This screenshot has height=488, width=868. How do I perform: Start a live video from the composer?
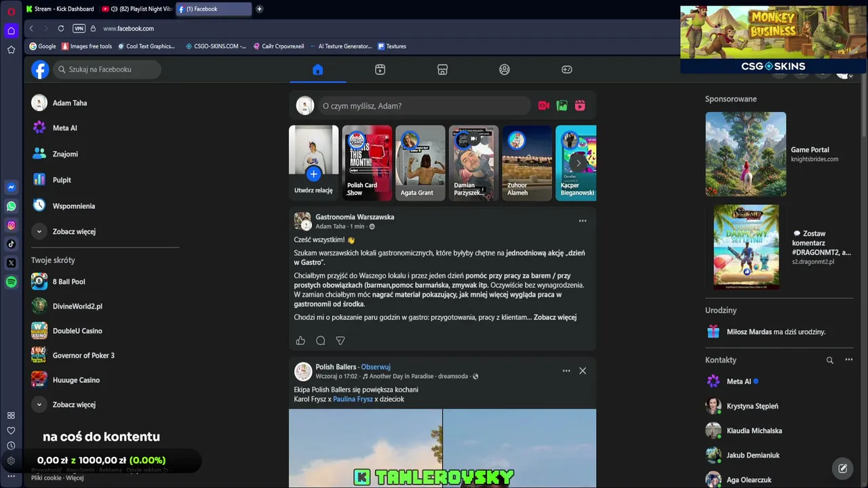(543, 106)
